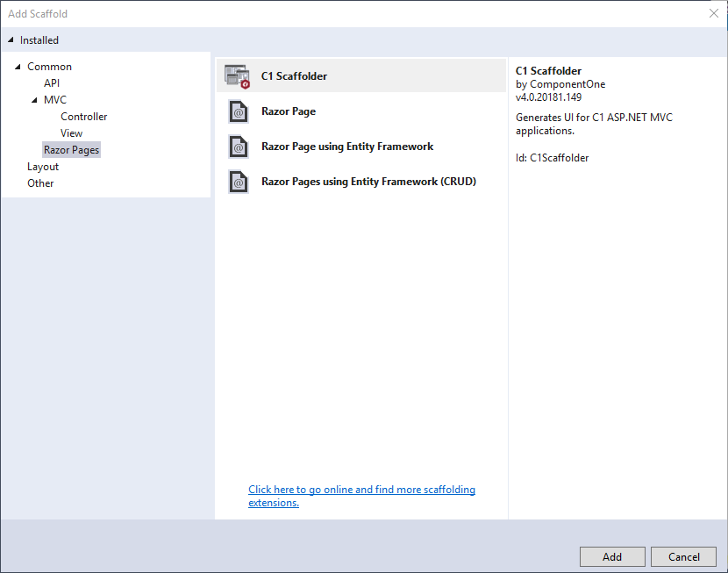This screenshot has width=728, height=573.
Task: Select the Other category
Action: click(x=40, y=183)
